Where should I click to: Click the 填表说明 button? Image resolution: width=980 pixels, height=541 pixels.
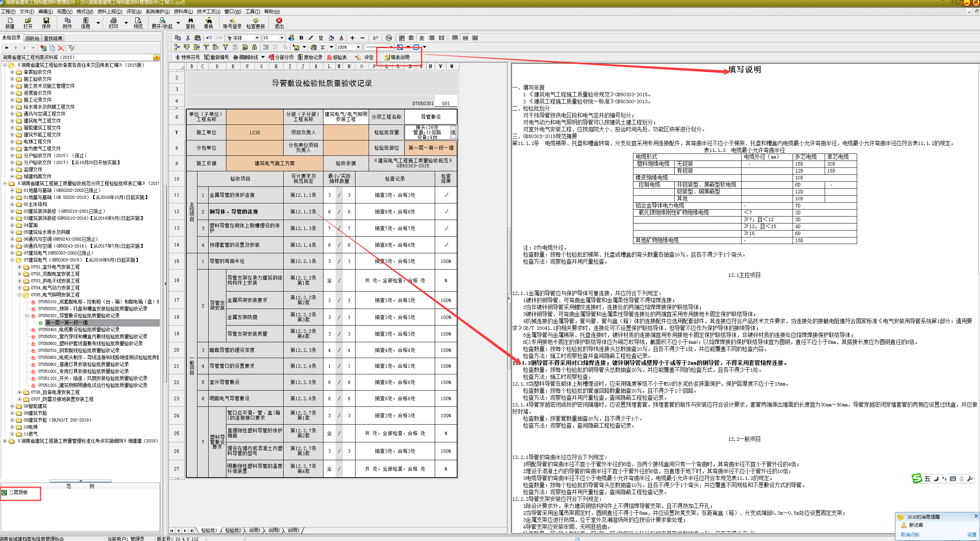(397, 57)
